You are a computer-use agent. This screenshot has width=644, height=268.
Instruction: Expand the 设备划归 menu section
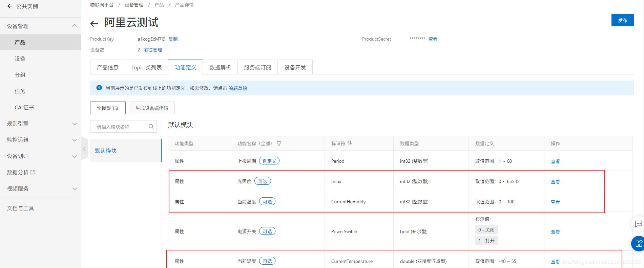[x=75, y=156]
